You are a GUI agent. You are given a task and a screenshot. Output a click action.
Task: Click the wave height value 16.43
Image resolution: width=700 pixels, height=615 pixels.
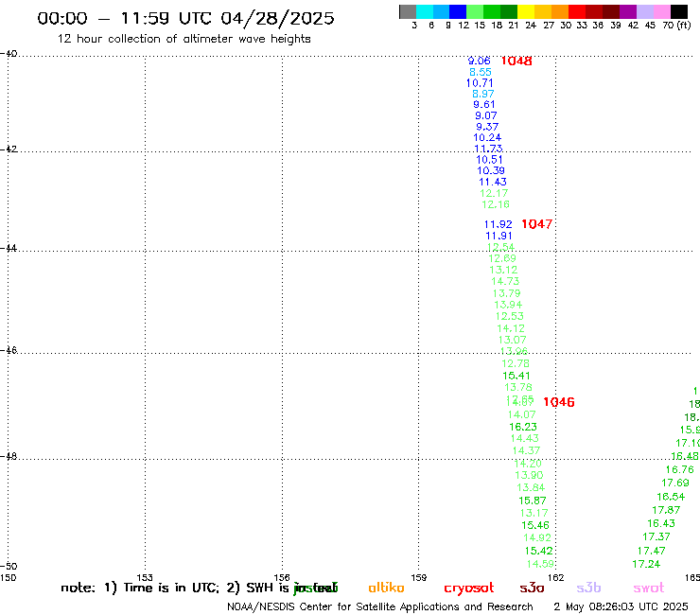661,523
